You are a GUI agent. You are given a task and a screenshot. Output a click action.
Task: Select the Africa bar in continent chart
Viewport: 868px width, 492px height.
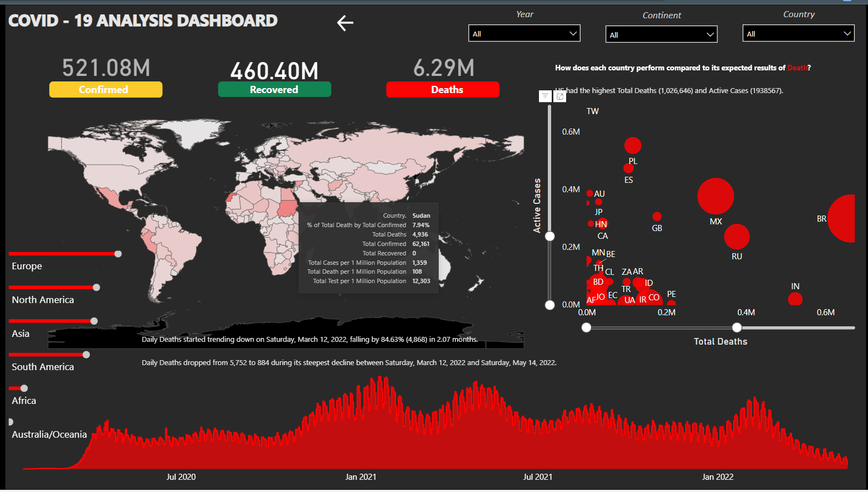pyautogui.click(x=17, y=388)
